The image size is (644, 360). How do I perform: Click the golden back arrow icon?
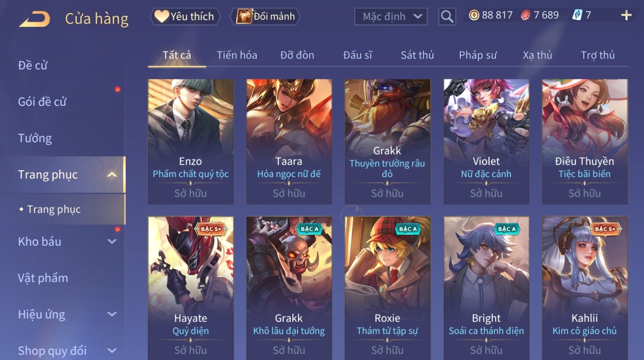[x=35, y=19]
